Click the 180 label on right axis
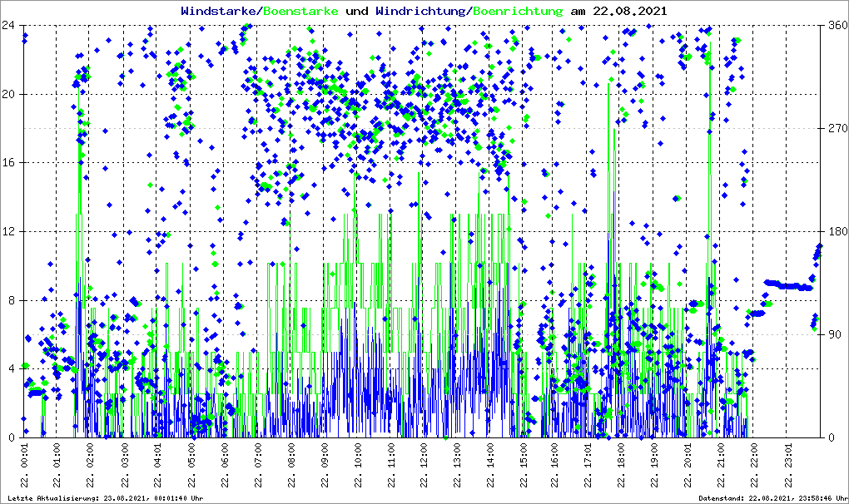Viewport: 849px width, 504px height. click(x=836, y=232)
